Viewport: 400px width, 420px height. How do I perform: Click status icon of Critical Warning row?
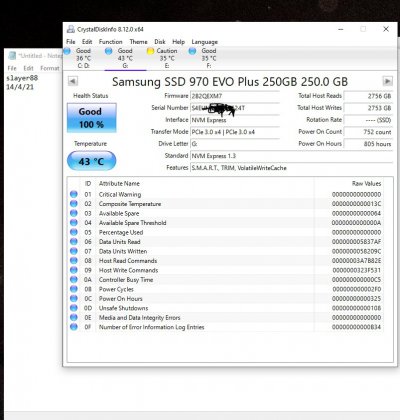pyautogui.click(x=74, y=194)
